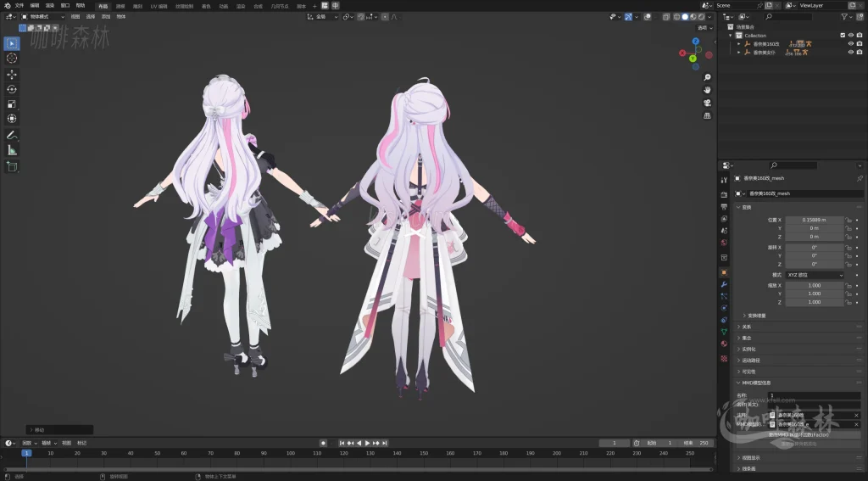The height and width of the screenshot is (481, 868).
Task: Expand the 香奈美女仆 outliner item
Action: tap(738, 52)
